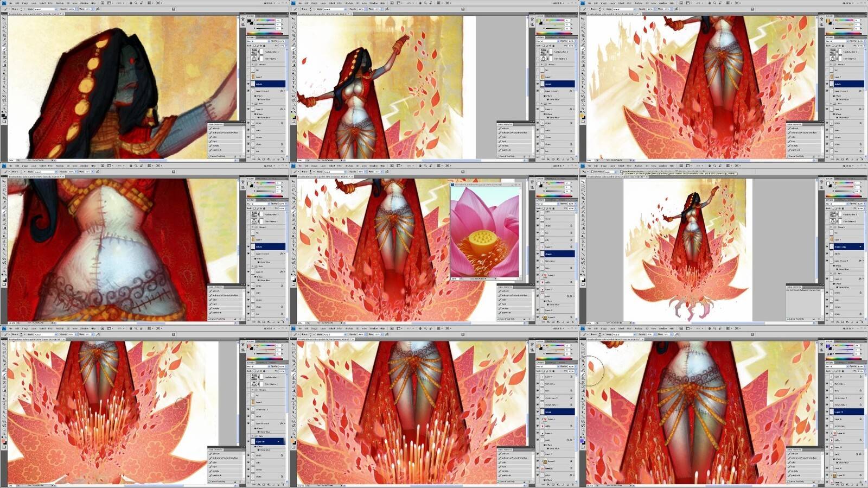Viewport: 868px width, 488px height.
Task: Expand the layer group arrow in the face close-up frame's Layers panel
Action: point(252,65)
